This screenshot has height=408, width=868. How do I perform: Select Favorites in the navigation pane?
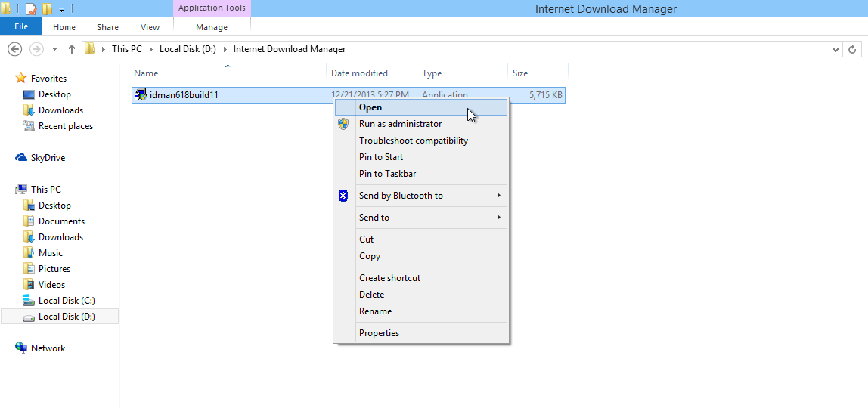pyautogui.click(x=48, y=79)
